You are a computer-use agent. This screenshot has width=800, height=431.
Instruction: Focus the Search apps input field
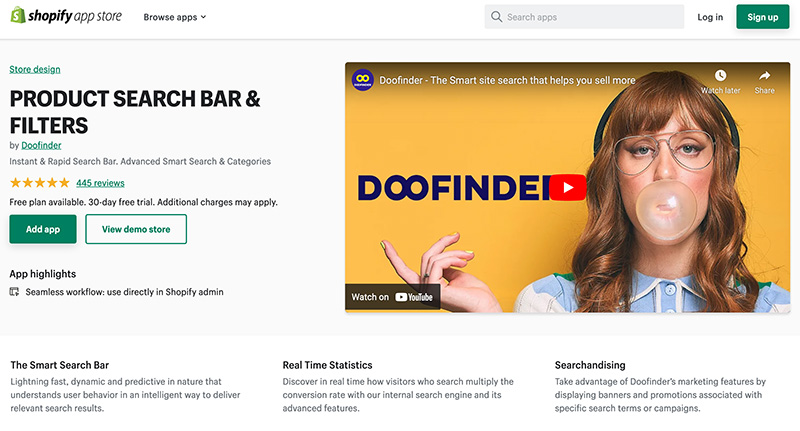click(x=584, y=17)
